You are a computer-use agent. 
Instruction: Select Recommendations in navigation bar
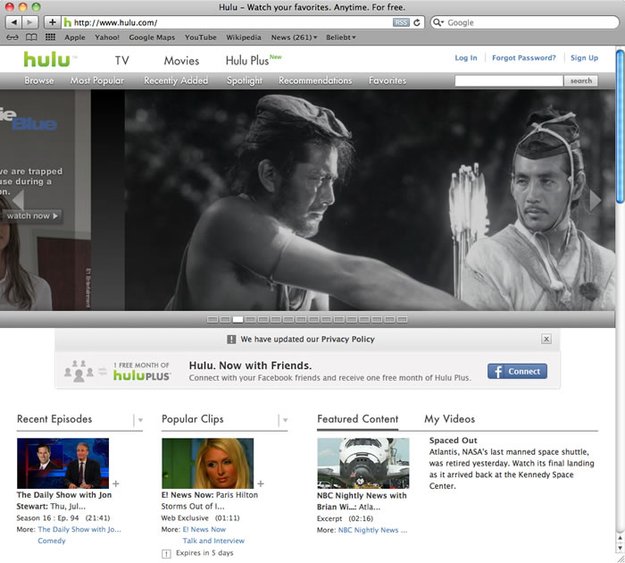click(x=315, y=81)
